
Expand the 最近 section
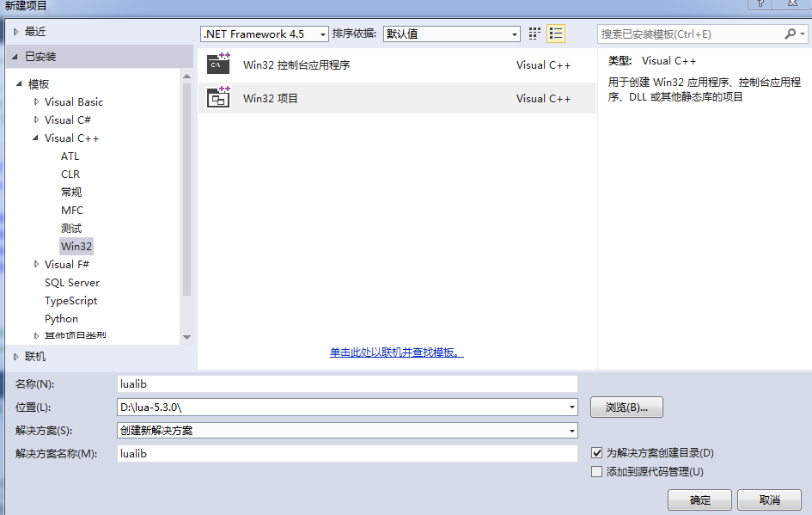[x=15, y=32]
